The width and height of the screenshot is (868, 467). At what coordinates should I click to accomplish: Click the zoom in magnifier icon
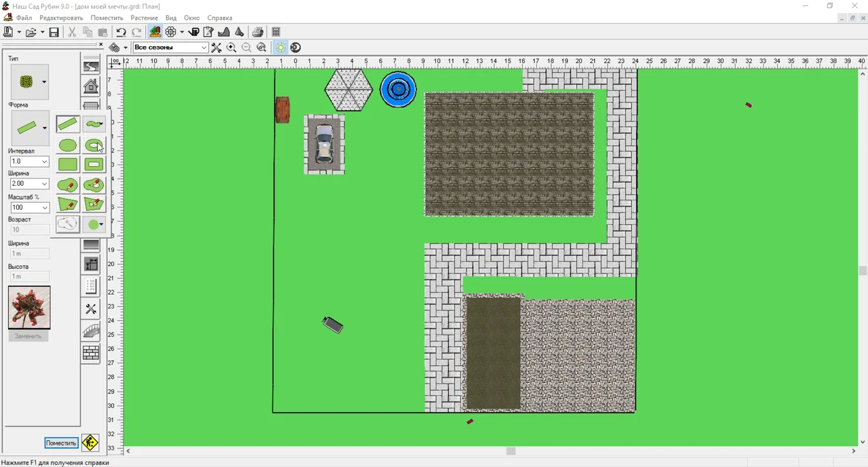tap(231, 48)
